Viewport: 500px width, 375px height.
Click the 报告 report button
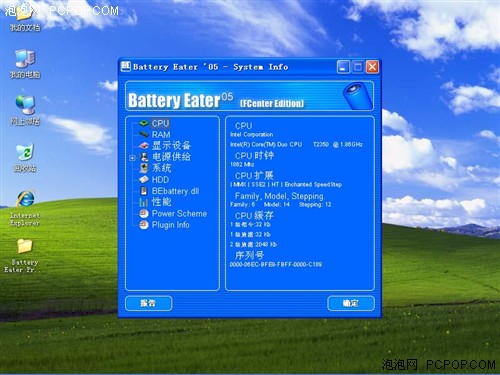point(149,303)
